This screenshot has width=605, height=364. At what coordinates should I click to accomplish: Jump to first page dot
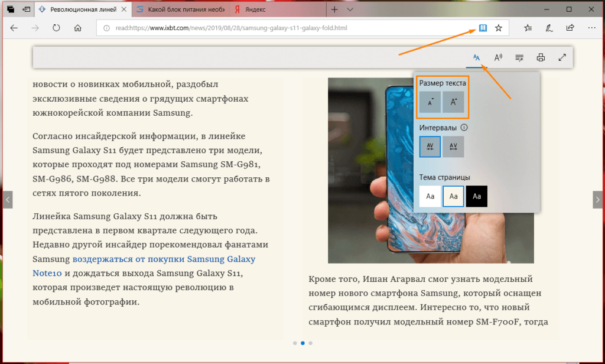[x=295, y=343]
